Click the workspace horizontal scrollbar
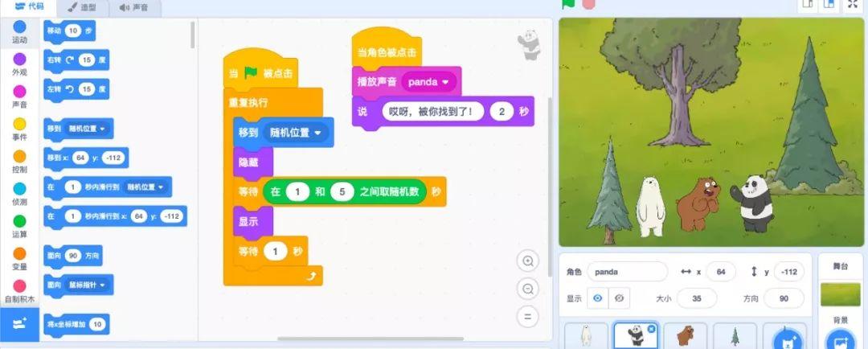Image resolution: width=868 pixels, height=349 pixels. (x=371, y=339)
